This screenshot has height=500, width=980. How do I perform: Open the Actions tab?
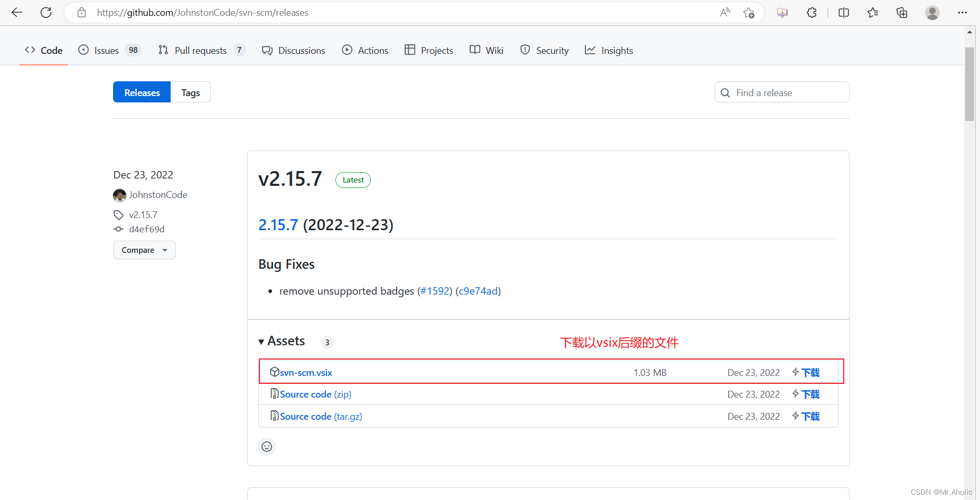365,50
